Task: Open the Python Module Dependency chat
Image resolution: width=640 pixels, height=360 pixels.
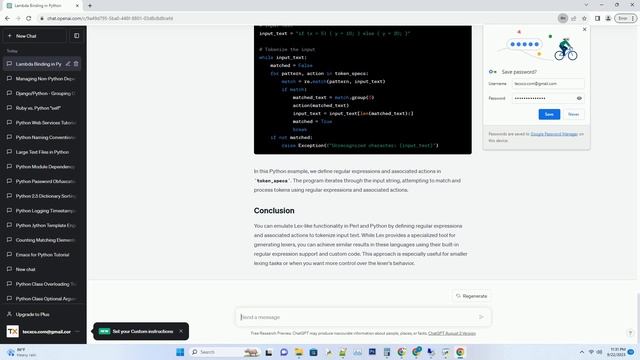Action: (42, 167)
